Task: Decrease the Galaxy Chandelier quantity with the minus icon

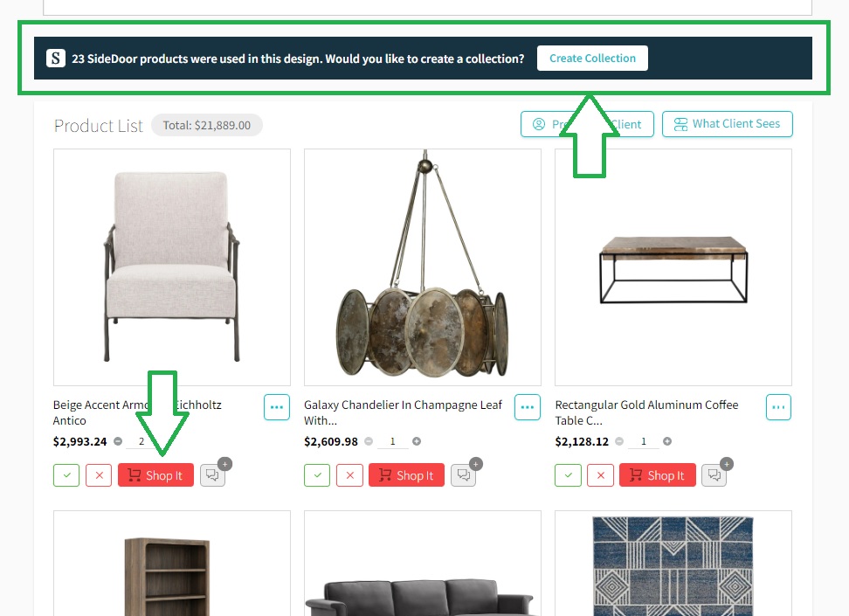Action: [369, 441]
